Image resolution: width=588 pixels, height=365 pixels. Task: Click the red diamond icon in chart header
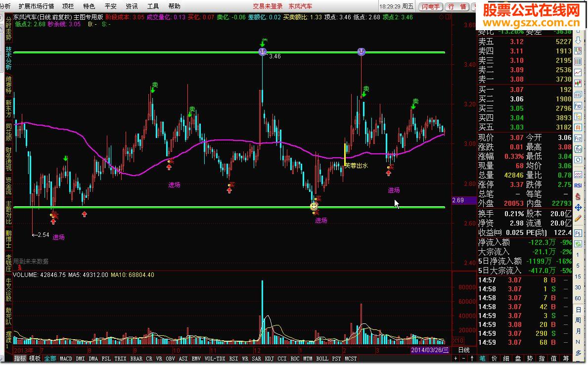[441, 17]
